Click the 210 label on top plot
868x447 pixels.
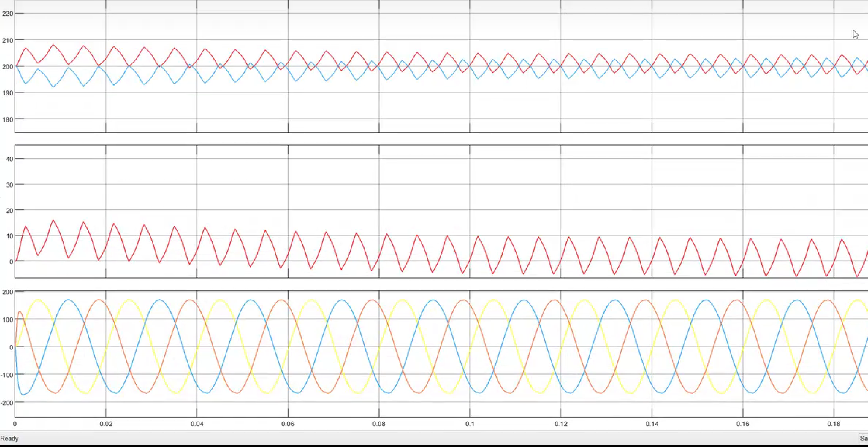click(7, 41)
